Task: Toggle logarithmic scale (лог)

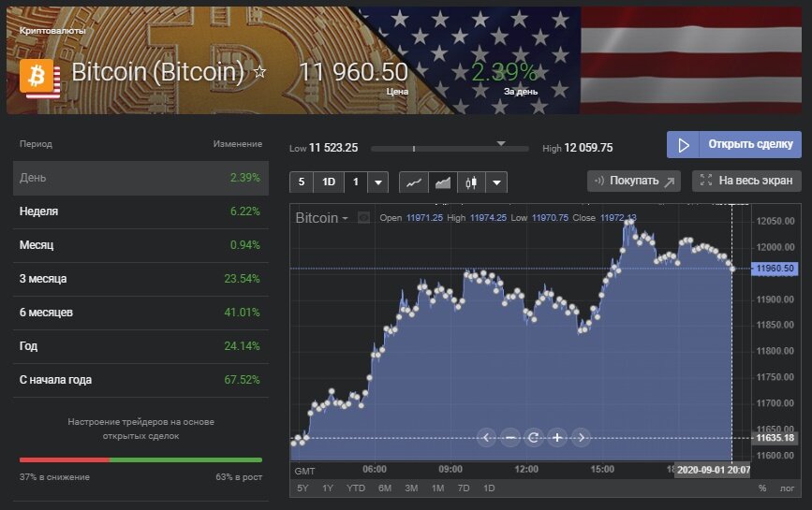Action: pos(787,488)
